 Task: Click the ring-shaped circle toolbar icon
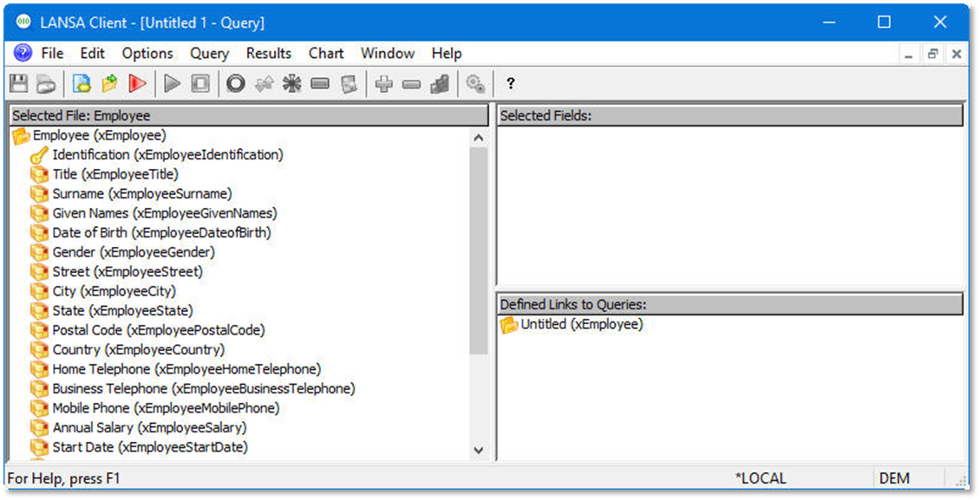click(x=236, y=83)
